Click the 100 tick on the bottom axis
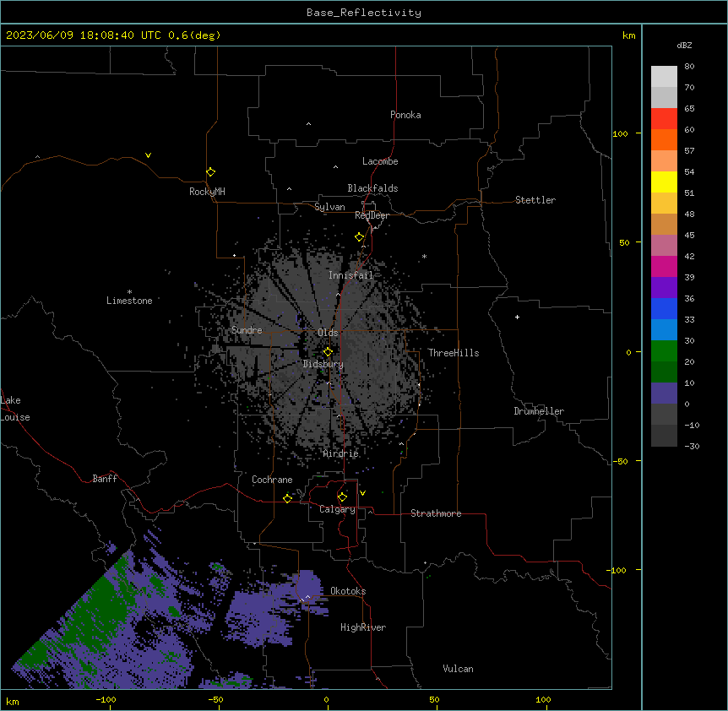 pyautogui.click(x=543, y=699)
